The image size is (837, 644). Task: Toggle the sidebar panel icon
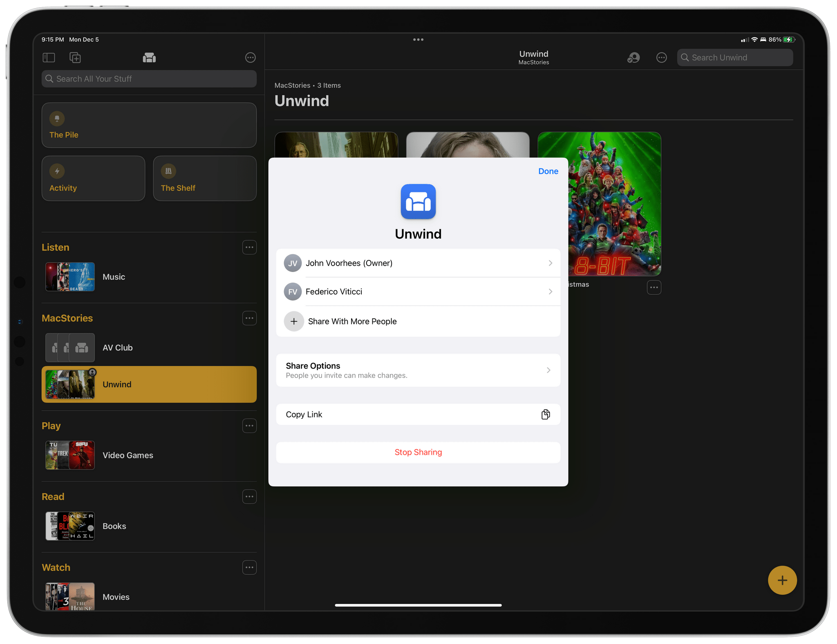49,58
